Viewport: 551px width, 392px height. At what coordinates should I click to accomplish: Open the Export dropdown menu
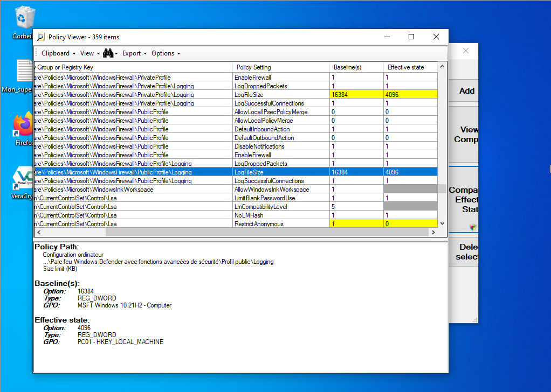(134, 53)
